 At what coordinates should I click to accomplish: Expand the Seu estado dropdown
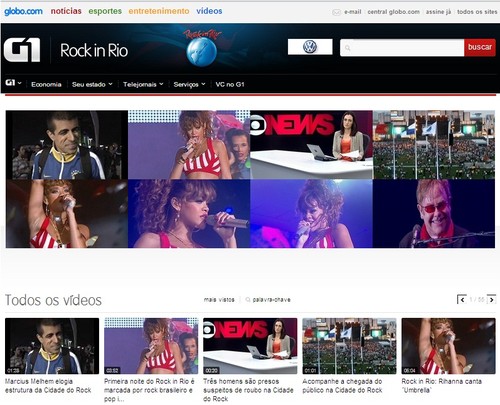92,84
